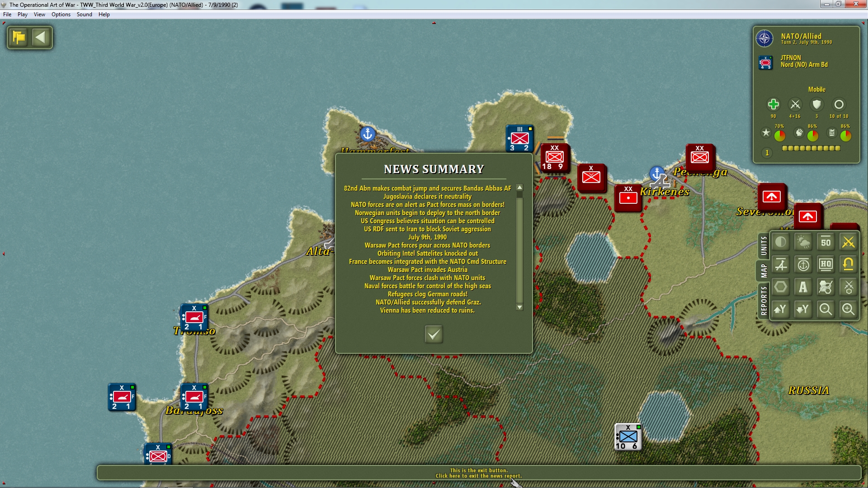
Task: Click the up-arrow Y button
Action: [781, 310]
